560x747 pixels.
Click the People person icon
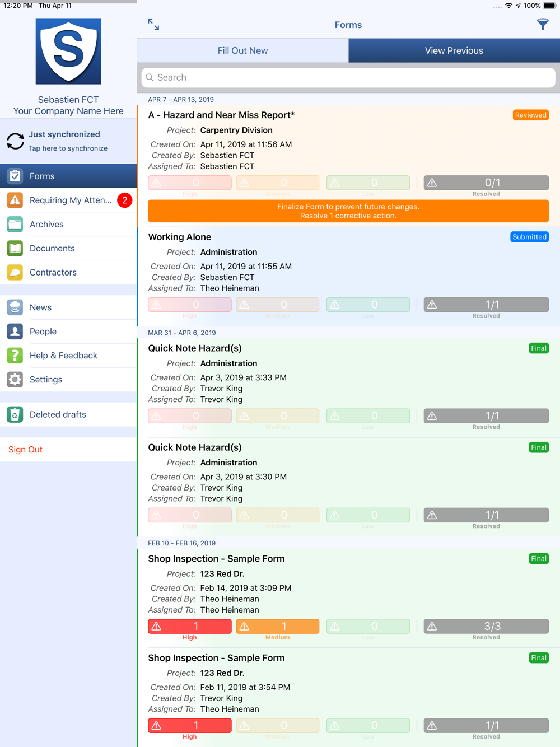point(15,332)
